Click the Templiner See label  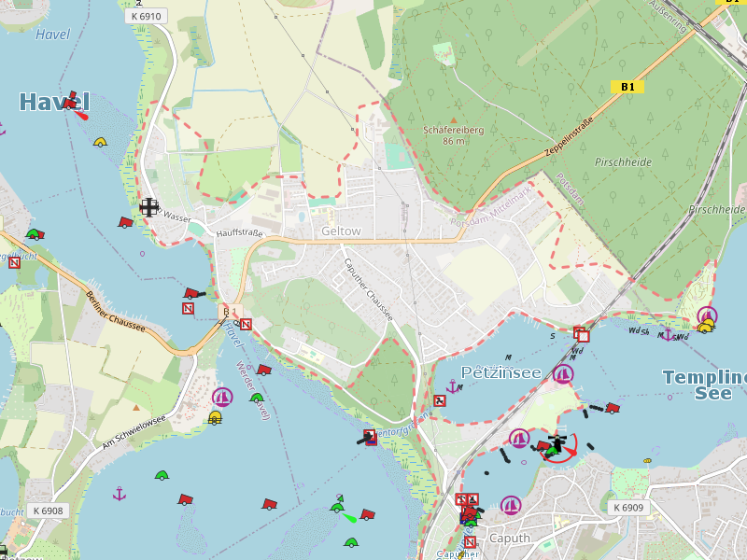pyautogui.click(x=707, y=385)
